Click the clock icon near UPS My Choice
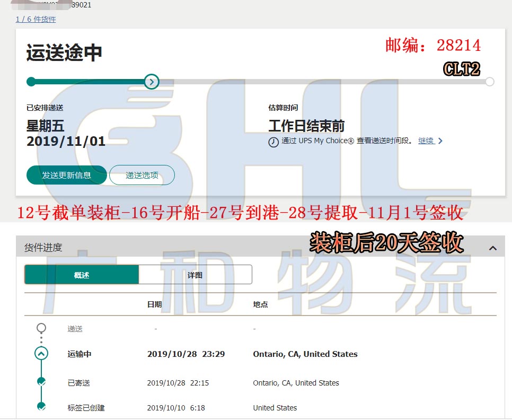The width and height of the screenshot is (512, 420). [x=273, y=142]
